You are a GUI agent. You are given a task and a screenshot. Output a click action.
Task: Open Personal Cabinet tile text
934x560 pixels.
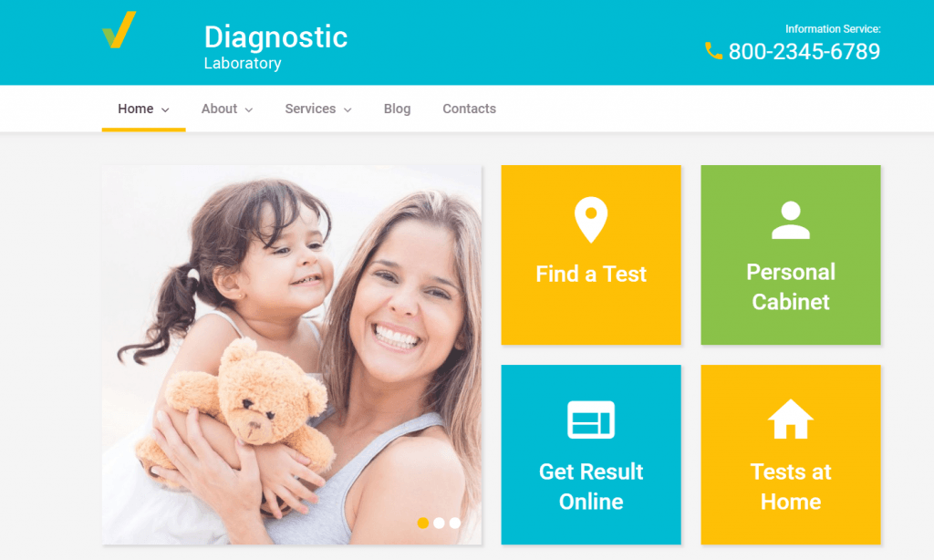791,287
